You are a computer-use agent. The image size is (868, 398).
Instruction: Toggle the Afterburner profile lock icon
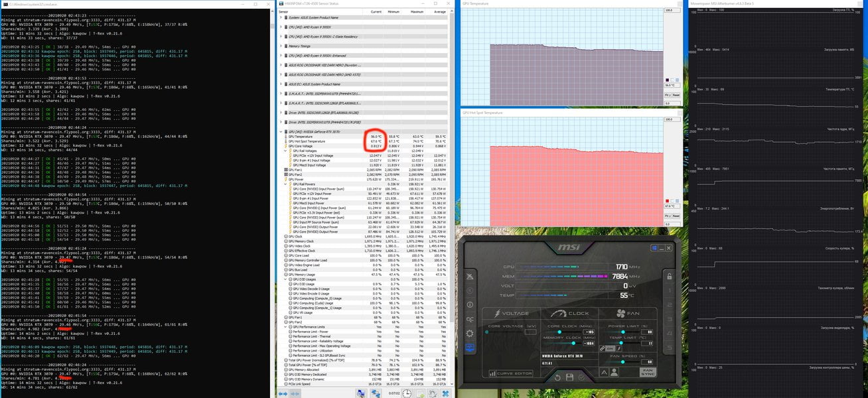coord(669,277)
